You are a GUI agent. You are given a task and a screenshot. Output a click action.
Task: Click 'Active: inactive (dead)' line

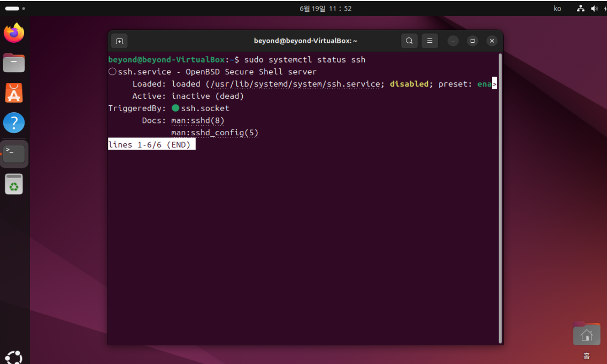tap(188, 96)
